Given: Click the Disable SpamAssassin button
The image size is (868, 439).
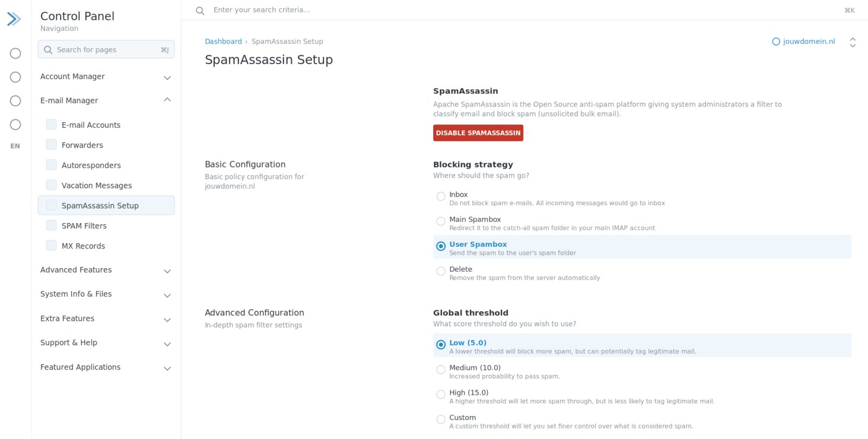Looking at the screenshot, I should [478, 133].
